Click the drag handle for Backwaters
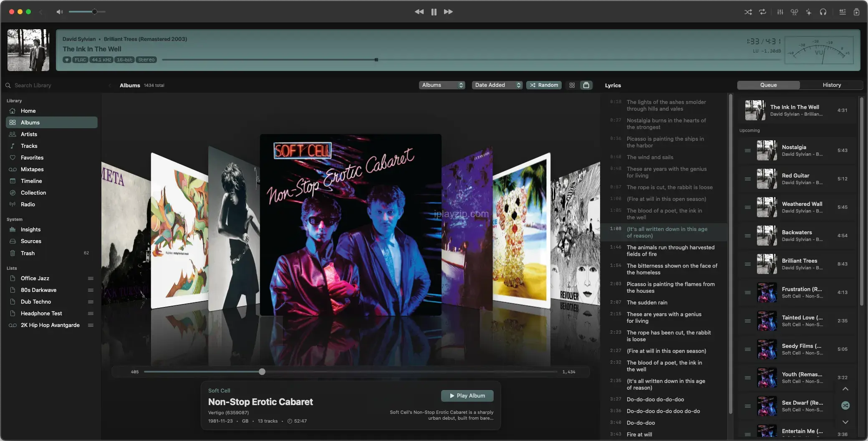This screenshot has width=868, height=441. [748, 236]
